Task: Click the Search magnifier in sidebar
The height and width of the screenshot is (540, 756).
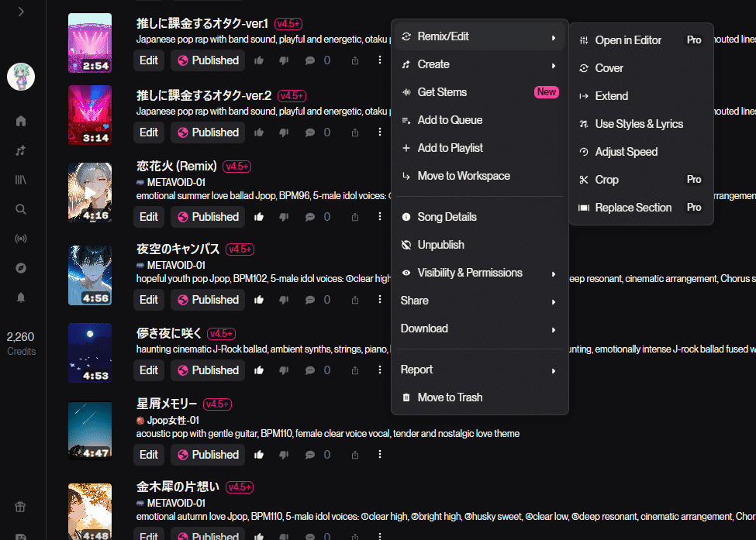Action: click(21, 209)
